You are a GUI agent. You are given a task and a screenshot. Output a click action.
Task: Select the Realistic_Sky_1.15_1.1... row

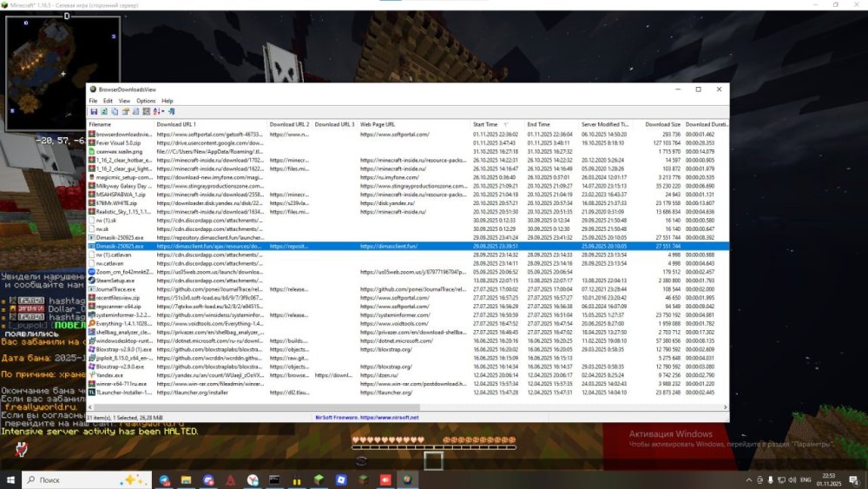point(408,212)
